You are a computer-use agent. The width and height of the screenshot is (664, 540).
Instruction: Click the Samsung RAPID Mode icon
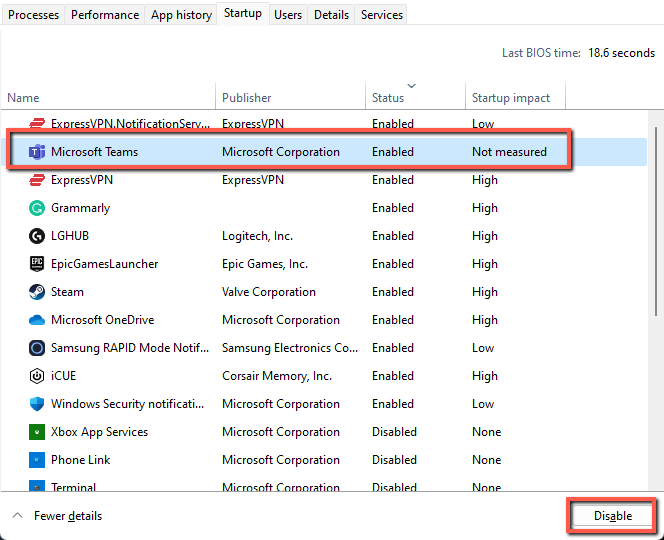click(37, 348)
